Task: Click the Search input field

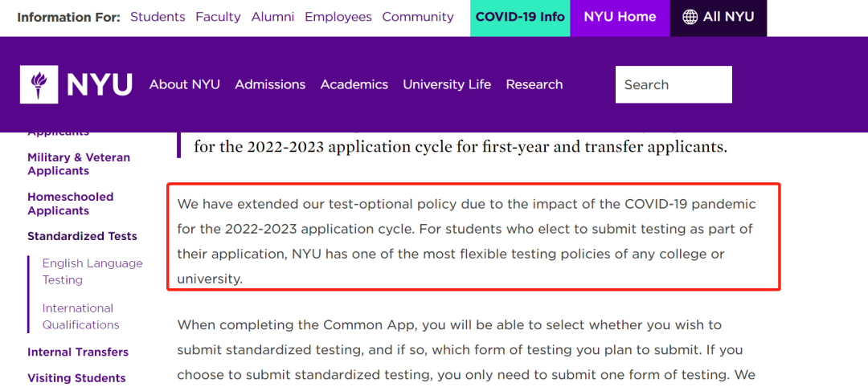Action: [674, 84]
